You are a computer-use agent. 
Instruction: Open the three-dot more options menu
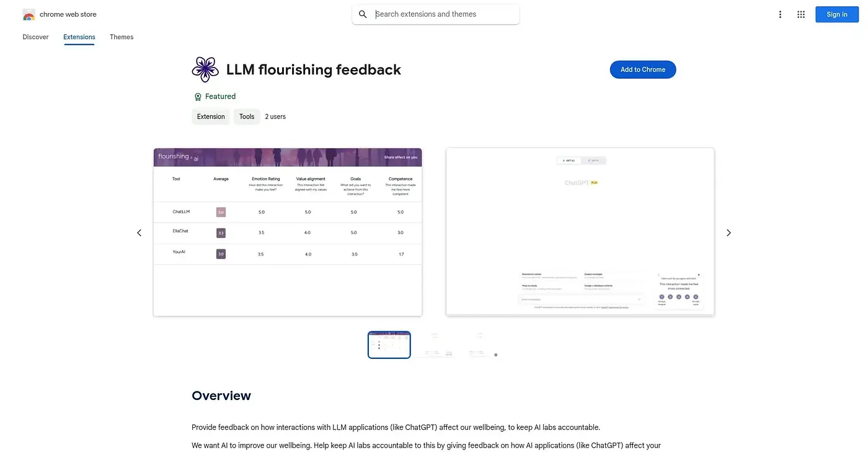780,14
